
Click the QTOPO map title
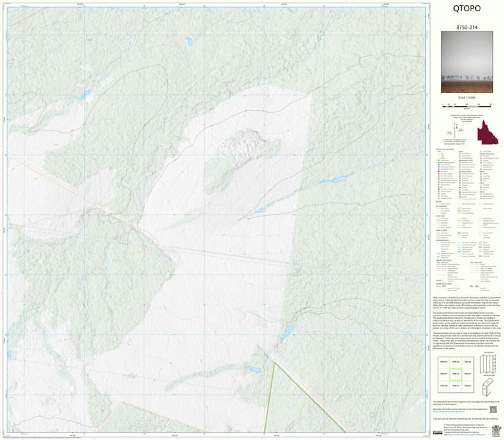click(467, 9)
